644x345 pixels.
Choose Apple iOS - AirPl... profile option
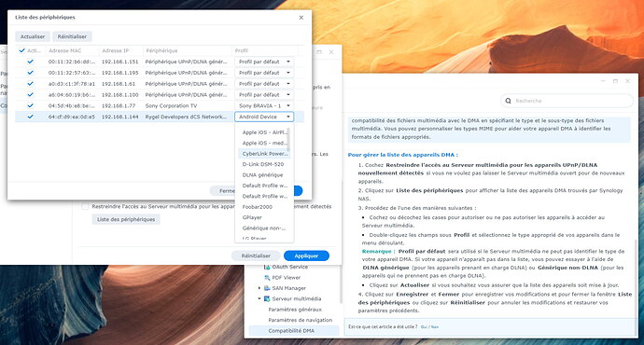(x=264, y=132)
